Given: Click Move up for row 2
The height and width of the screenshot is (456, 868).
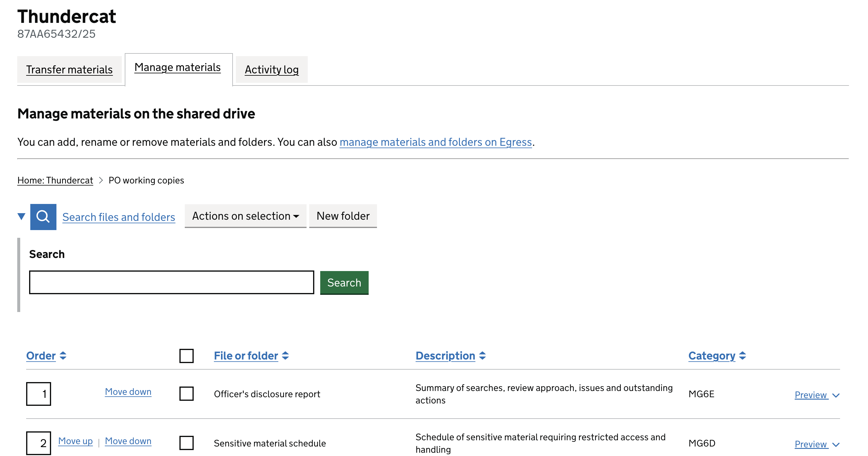Looking at the screenshot, I should pyautogui.click(x=75, y=441).
